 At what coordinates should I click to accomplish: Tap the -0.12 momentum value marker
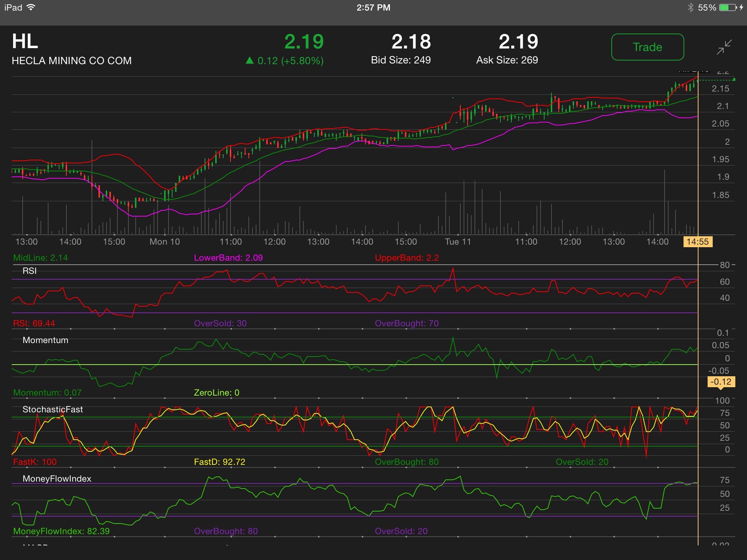click(x=721, y=382)
